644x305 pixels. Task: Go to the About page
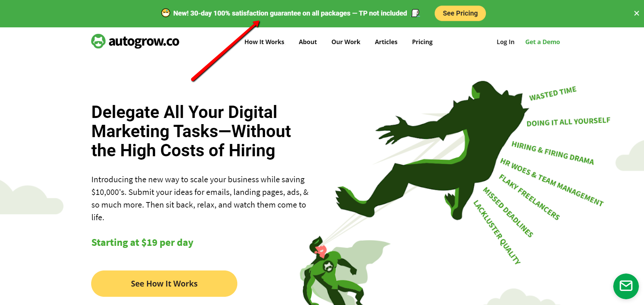(308, 42)
